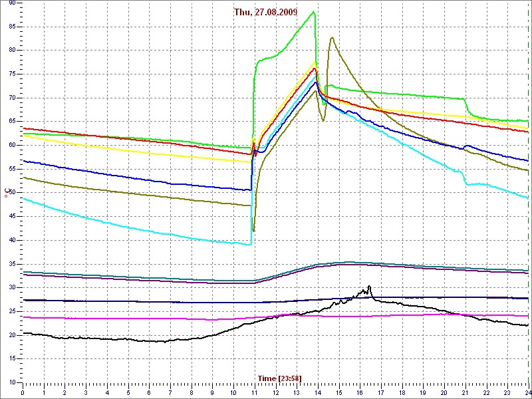532x399 pixels.
Task: Select the olive curve's peak near 83°C
Action: pos(331,38)
